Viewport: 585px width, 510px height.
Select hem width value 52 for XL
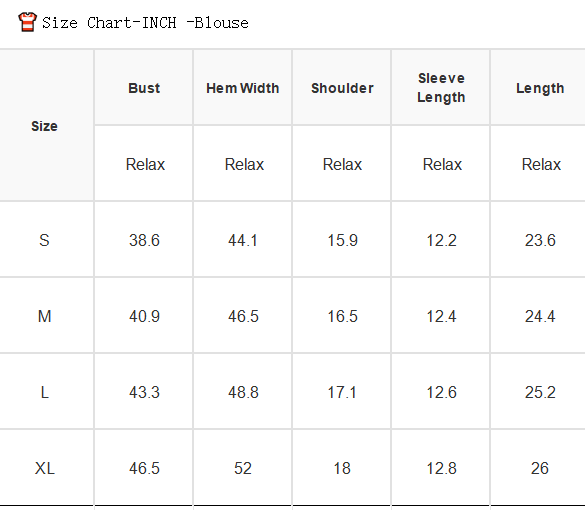[243, 468]
